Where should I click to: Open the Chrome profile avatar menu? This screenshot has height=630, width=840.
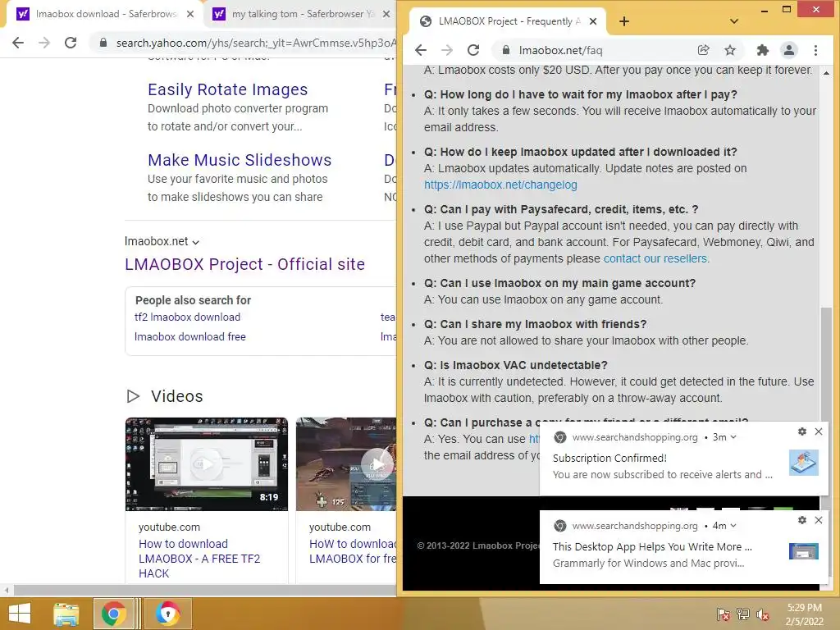coord(788,50)
